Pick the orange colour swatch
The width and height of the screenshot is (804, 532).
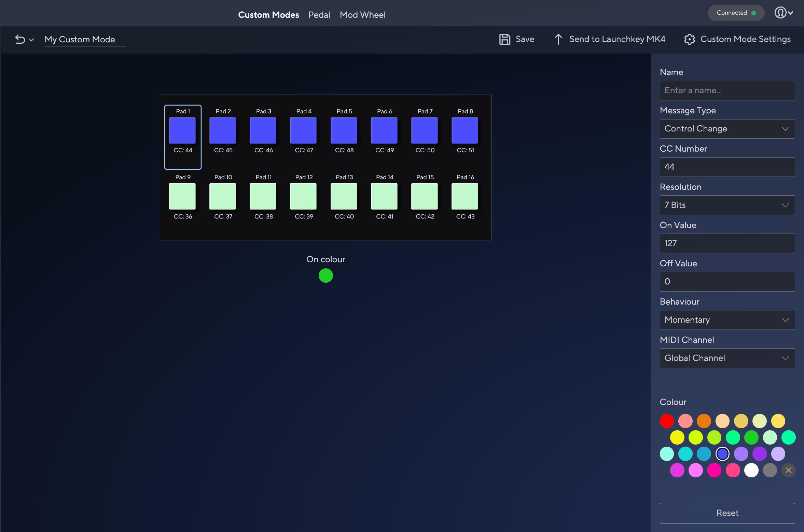[x=704, y=421]
